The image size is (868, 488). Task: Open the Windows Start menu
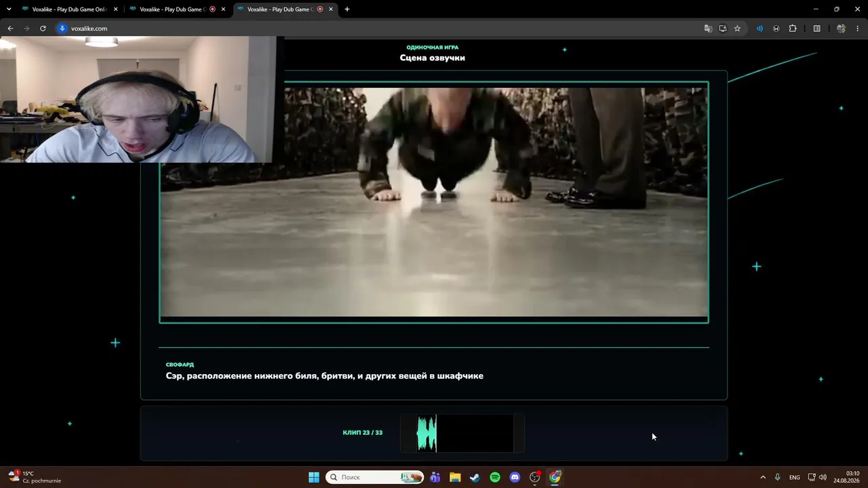[314, 477]
